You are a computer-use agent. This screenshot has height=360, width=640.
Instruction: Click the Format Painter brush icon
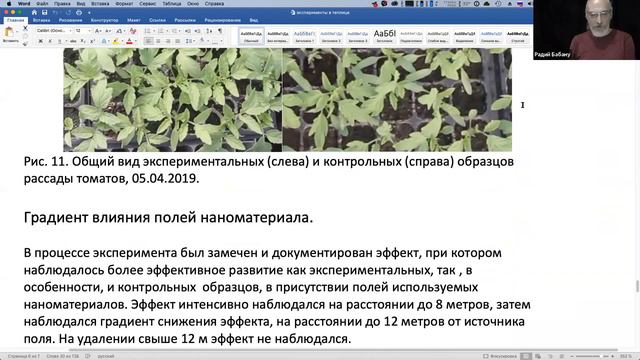click(25, 43)
